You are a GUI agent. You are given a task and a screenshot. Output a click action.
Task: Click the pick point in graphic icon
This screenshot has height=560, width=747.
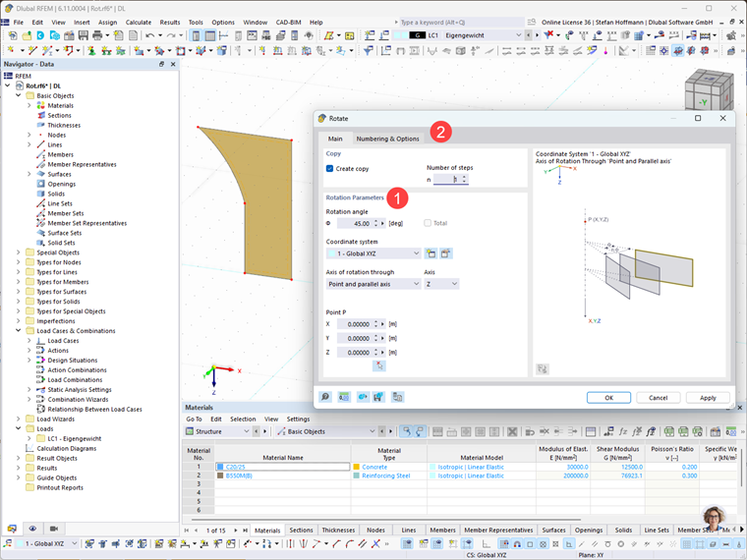click(379, 365)
